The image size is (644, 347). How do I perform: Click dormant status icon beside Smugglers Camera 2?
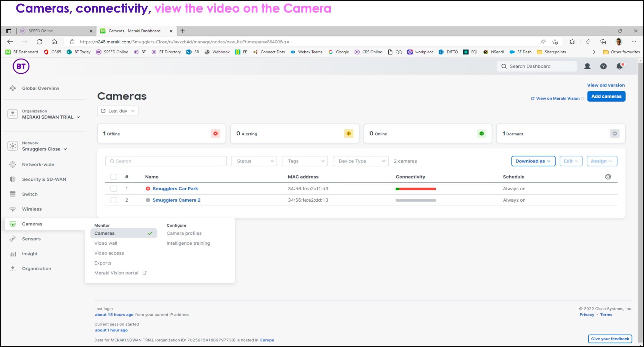pos(148,200)
